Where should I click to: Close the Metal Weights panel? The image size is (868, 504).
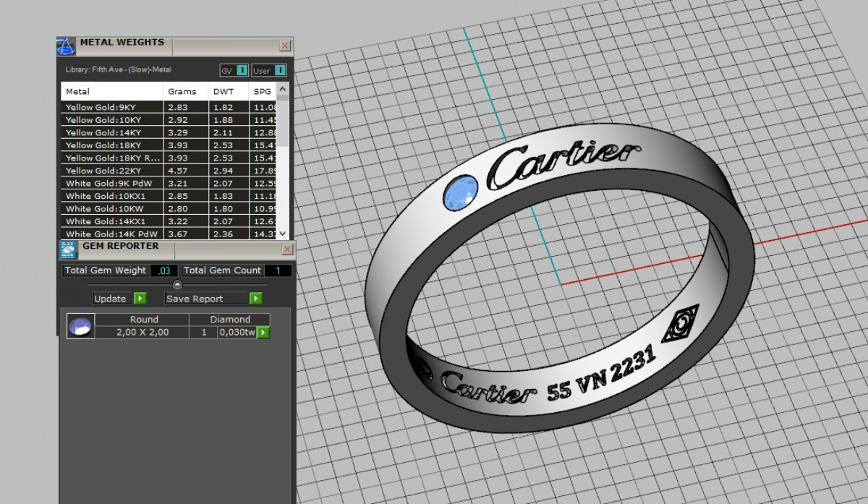click(x=285, y=46)
